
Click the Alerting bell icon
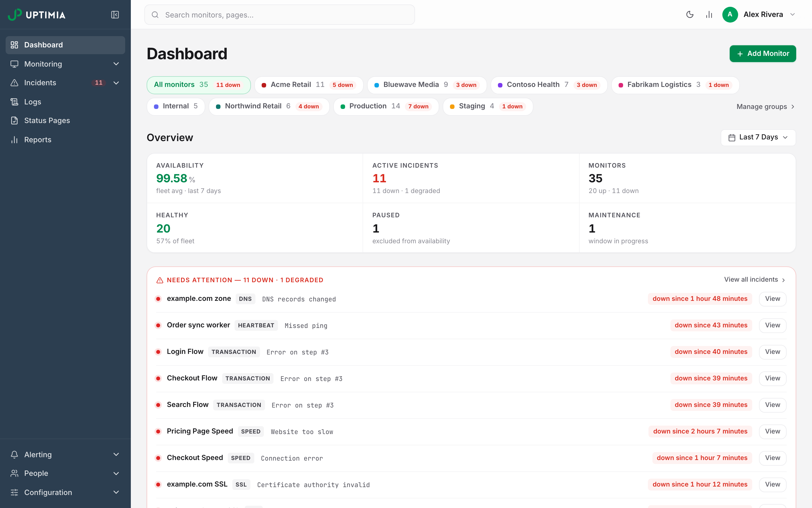click(x=14, y=455)
